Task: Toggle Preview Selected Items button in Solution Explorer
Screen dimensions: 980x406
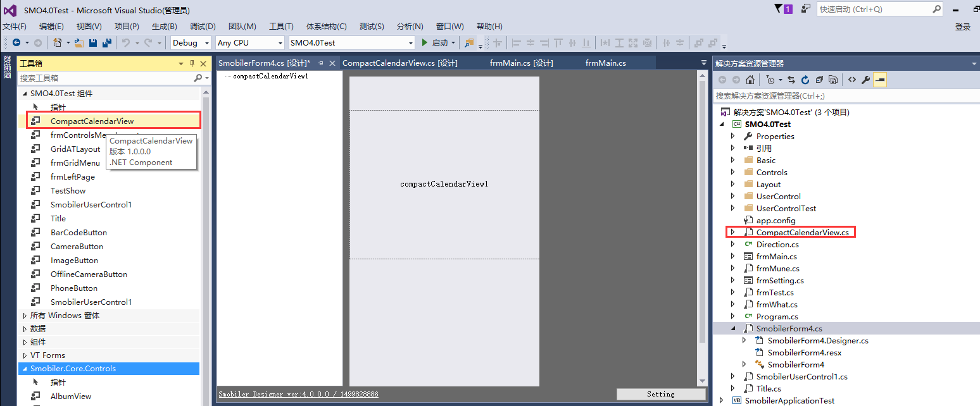Action: click(x=880, y=80)
